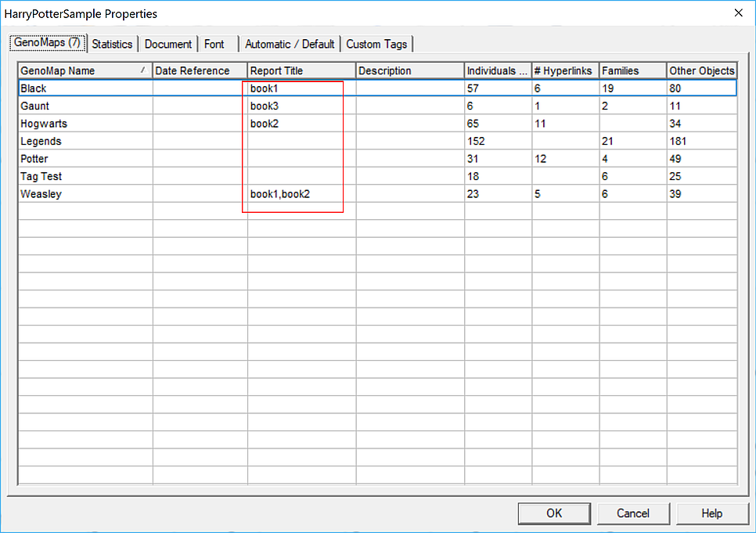This screenshot has width=756, height=533.
Task: Click other objects count 181 for Legends
Action: pos(678,142)
